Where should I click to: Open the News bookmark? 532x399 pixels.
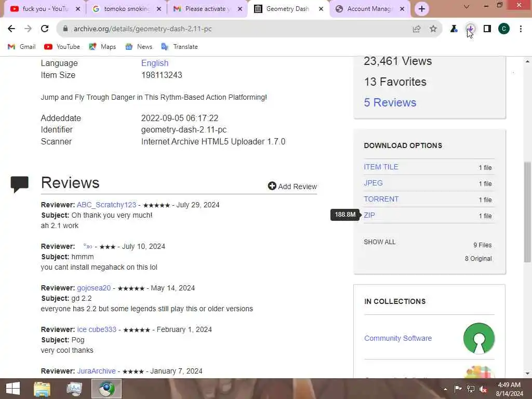[139, 47]
